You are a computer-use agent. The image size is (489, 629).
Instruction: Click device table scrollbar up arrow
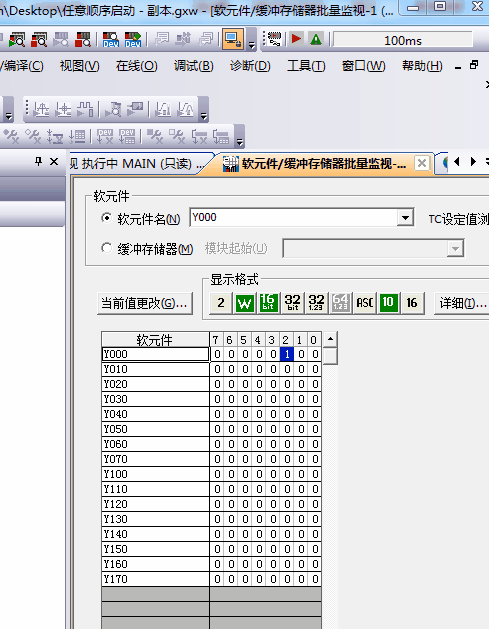point(330,339)
